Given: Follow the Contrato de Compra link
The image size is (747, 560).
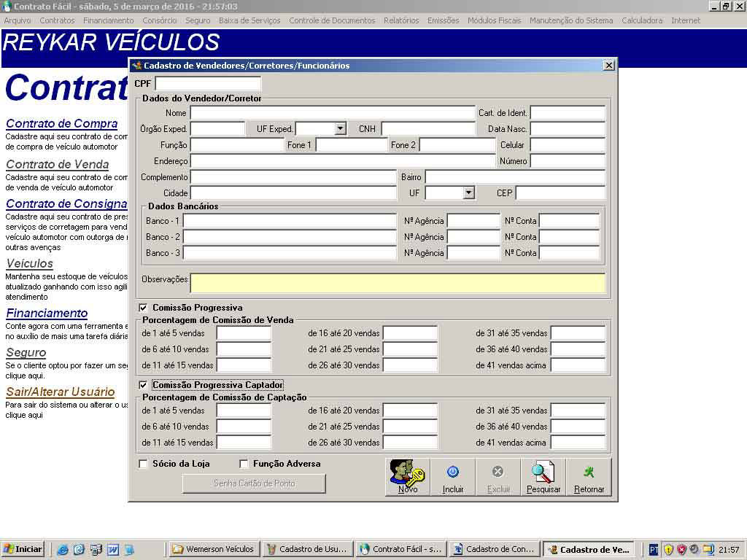Looking at the screenshot, I should [x=62, y=123].
